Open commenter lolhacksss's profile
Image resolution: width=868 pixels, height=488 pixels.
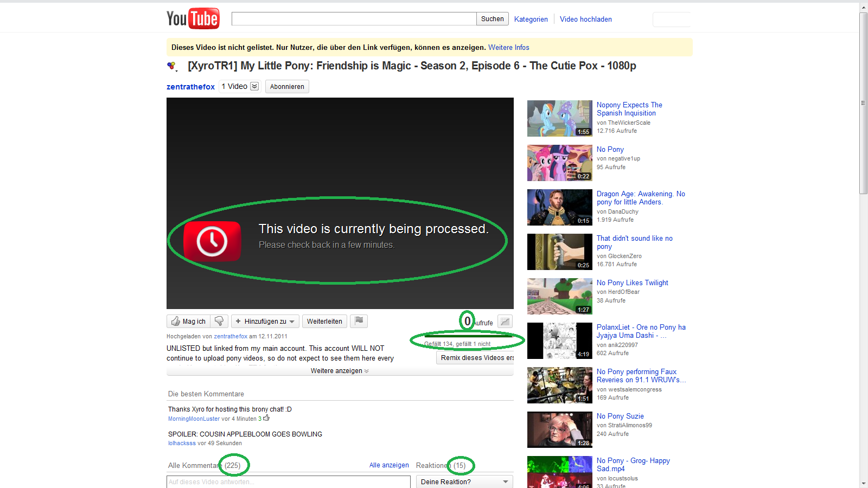182,443
